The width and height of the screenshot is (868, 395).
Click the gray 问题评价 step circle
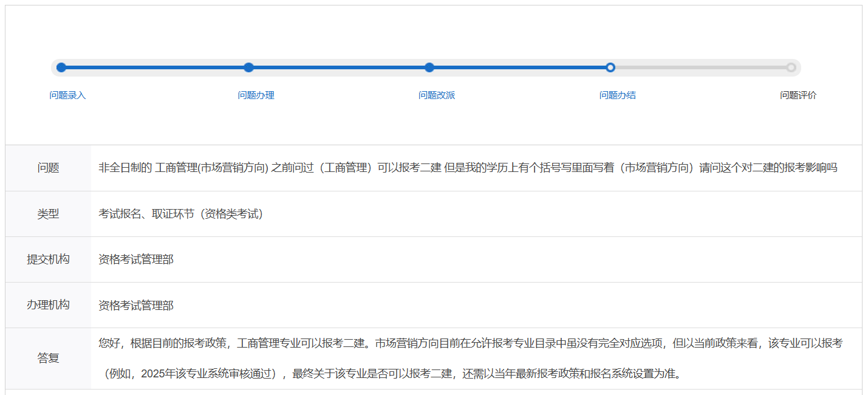pyautogui.click(x=791, y=67)
